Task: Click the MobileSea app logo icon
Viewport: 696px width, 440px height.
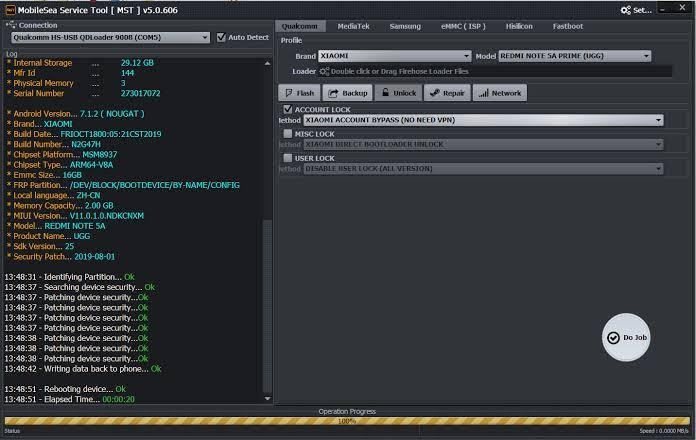Action: tap(10, 10)
